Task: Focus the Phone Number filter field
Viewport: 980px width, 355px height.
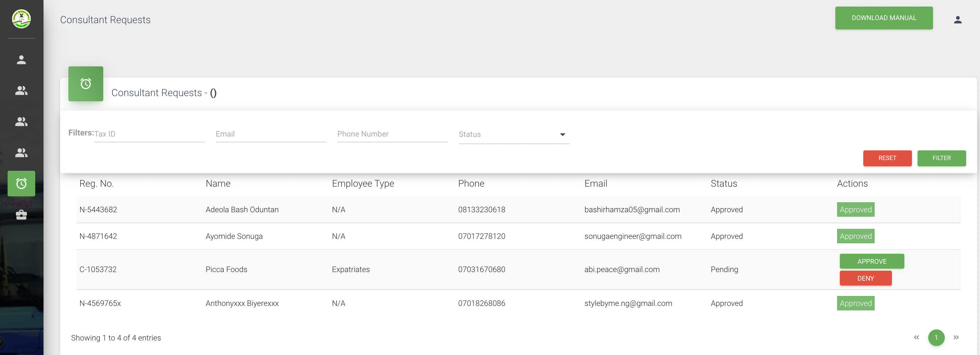Action: click(x=392, y=134)
